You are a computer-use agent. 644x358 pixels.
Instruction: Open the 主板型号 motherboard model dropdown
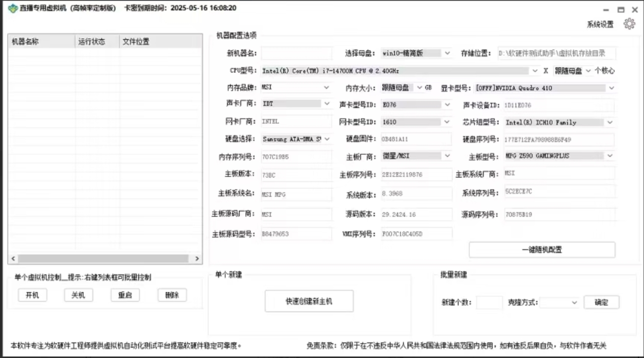[x=610, y=156]
